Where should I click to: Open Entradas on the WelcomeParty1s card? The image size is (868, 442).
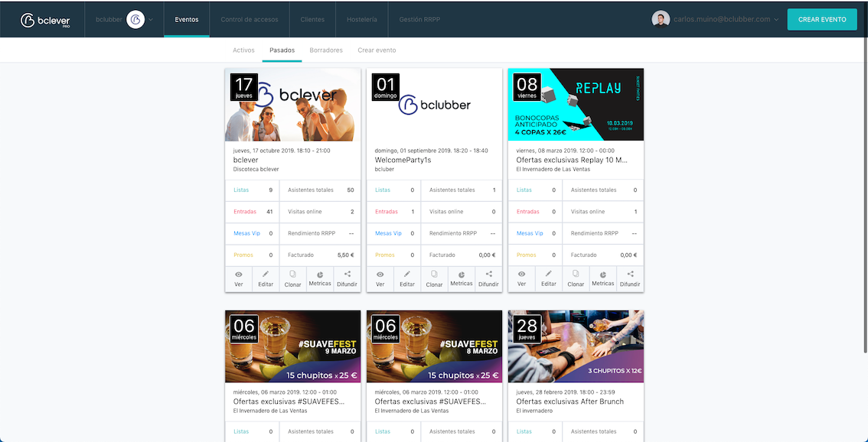point(387,211)
